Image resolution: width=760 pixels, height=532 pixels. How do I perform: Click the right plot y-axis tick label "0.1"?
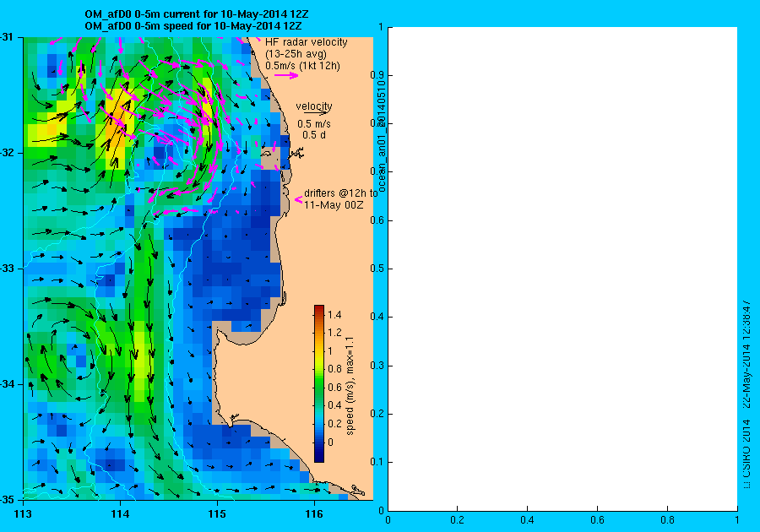pyautogui.click(x=377, y=462)
